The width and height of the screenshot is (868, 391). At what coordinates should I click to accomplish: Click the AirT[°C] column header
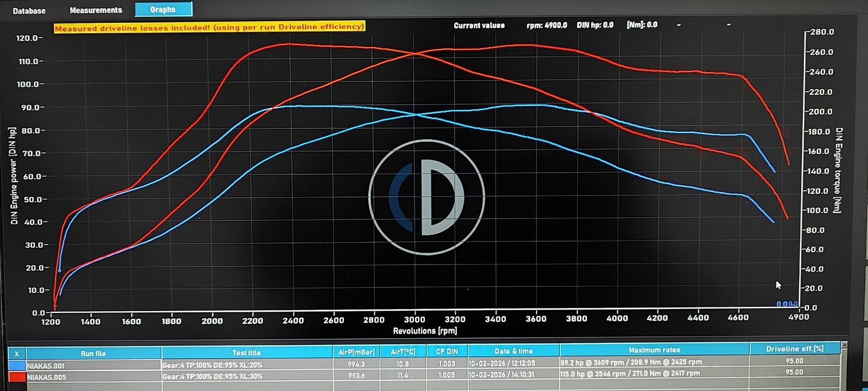point(403,351)
